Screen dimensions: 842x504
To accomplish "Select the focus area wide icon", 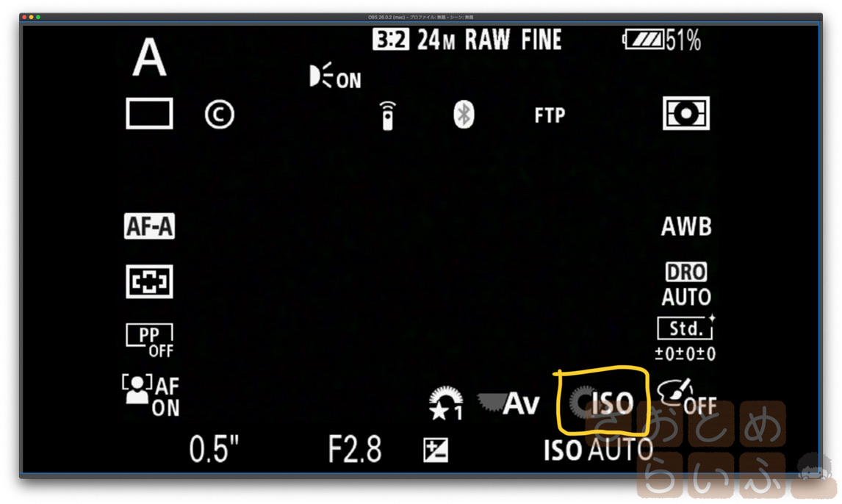I will (149, 281).
